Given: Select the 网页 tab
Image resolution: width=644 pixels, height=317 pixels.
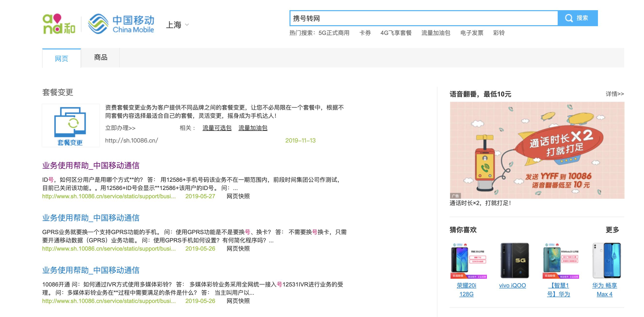Looking at the screenshot, I should point(62,58).
